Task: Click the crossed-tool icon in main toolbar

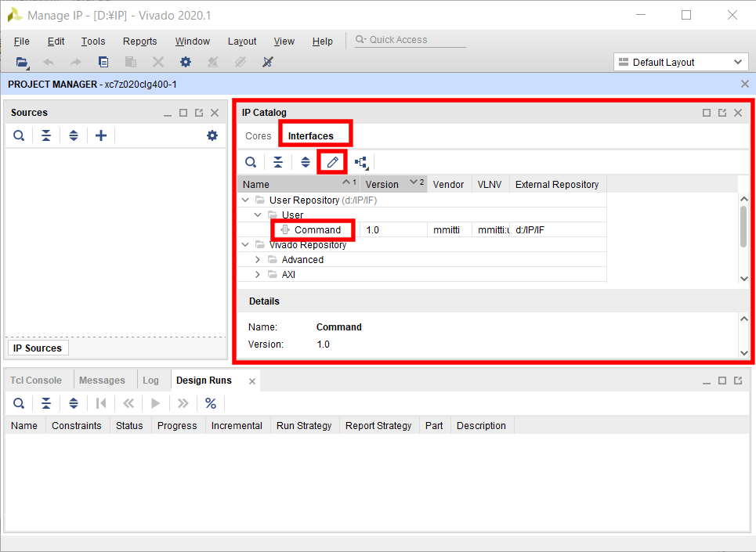Action: tap(268, 62)
